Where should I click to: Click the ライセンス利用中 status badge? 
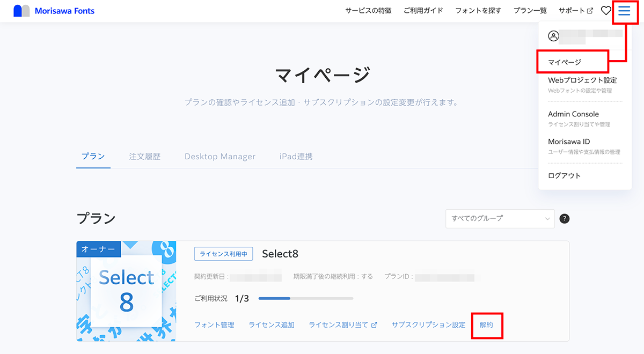click(223, 254)
